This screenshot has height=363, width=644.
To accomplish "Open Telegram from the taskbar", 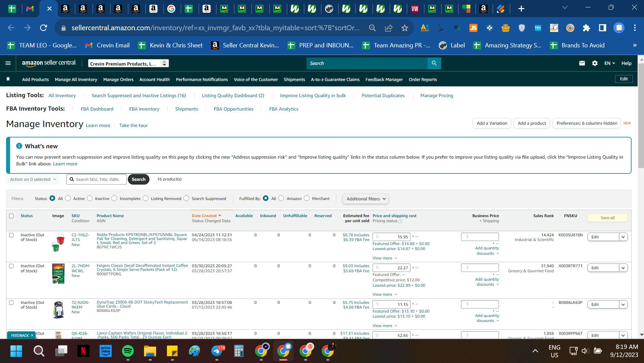I will 217,351.
